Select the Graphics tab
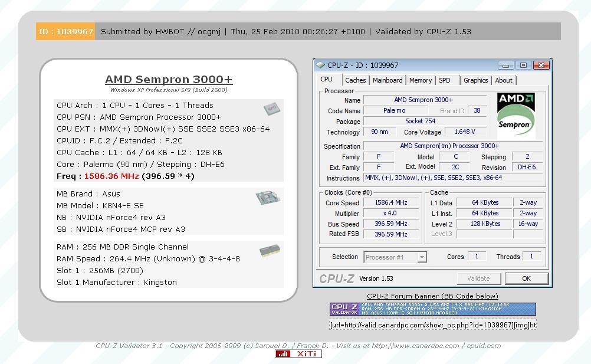This screenshot has height=364, width=591. pyautogui.click(x=475, y=80)
